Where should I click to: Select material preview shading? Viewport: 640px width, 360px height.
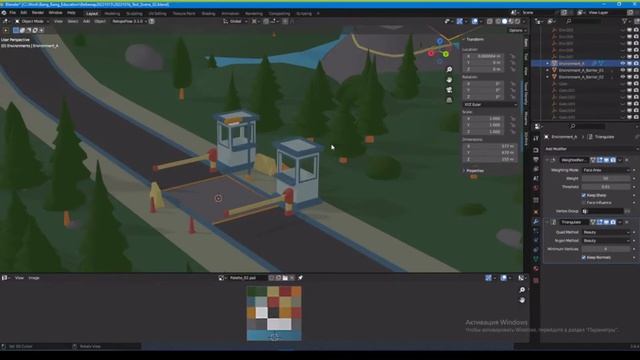click(x=511, y=21)
